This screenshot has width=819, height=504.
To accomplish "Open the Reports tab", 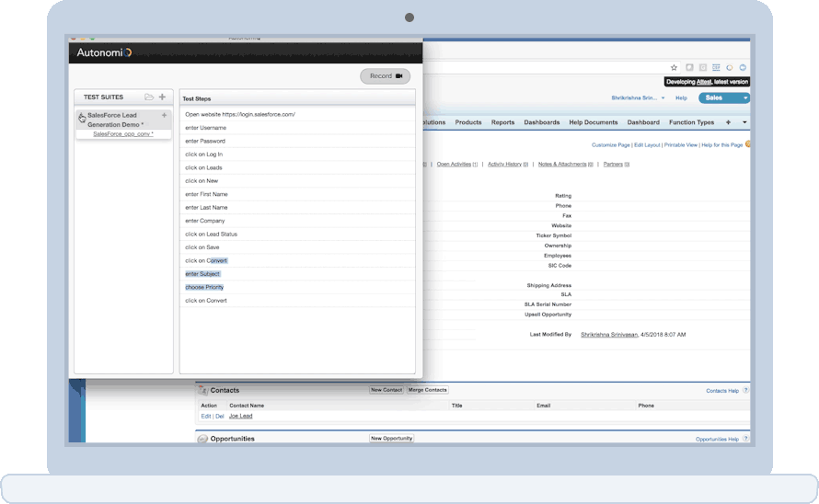I will pyautogui.click(x=502, y=122).
